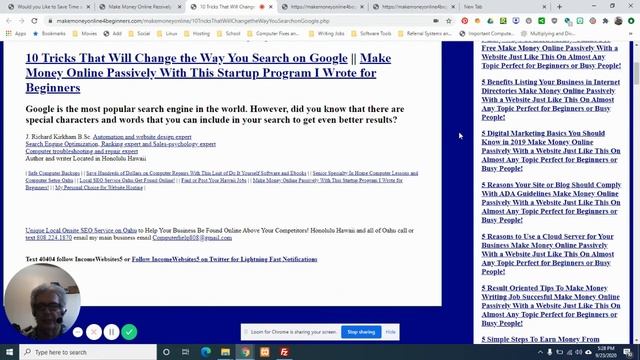
Task: Reload the current page
Action: 34,21
